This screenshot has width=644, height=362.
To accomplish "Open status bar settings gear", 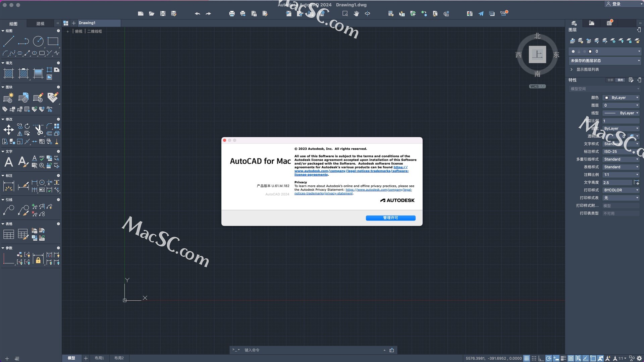I will pos(639,358).
